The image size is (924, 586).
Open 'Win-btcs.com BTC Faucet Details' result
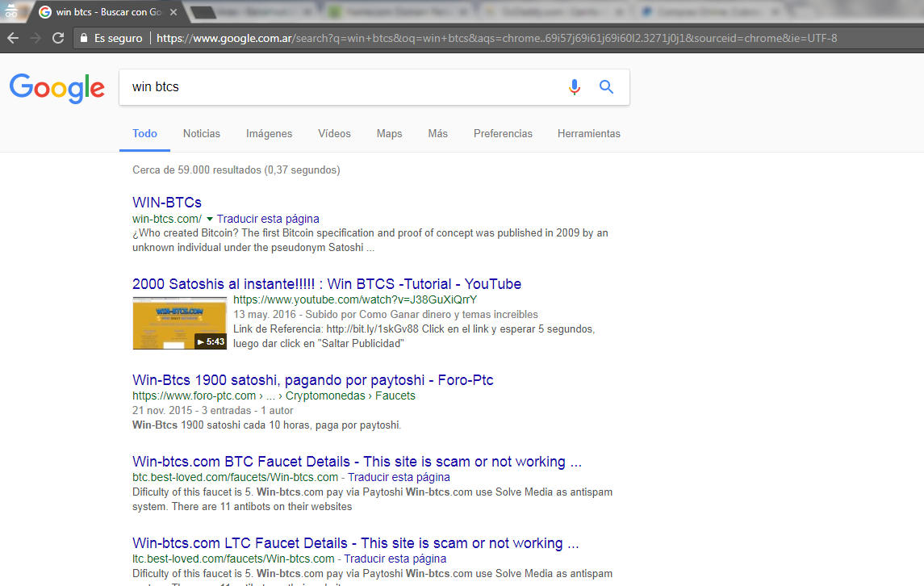tap(357, 462)
